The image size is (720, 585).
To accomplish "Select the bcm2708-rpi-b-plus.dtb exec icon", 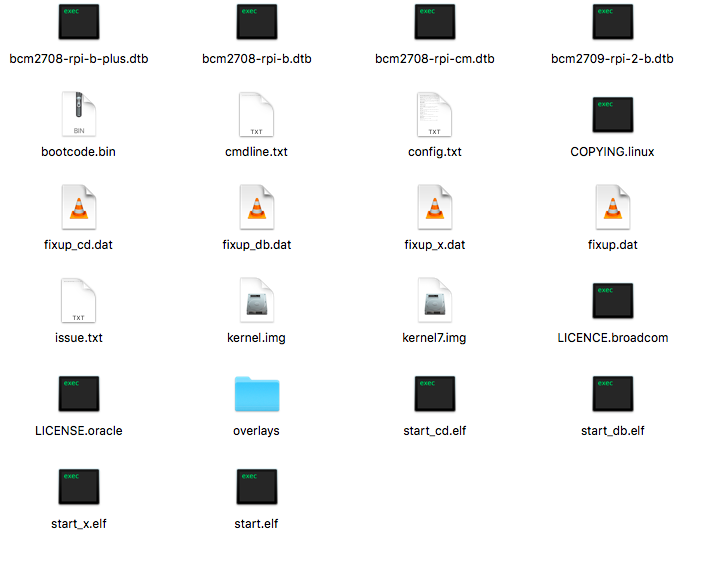I will click(79, 22).
